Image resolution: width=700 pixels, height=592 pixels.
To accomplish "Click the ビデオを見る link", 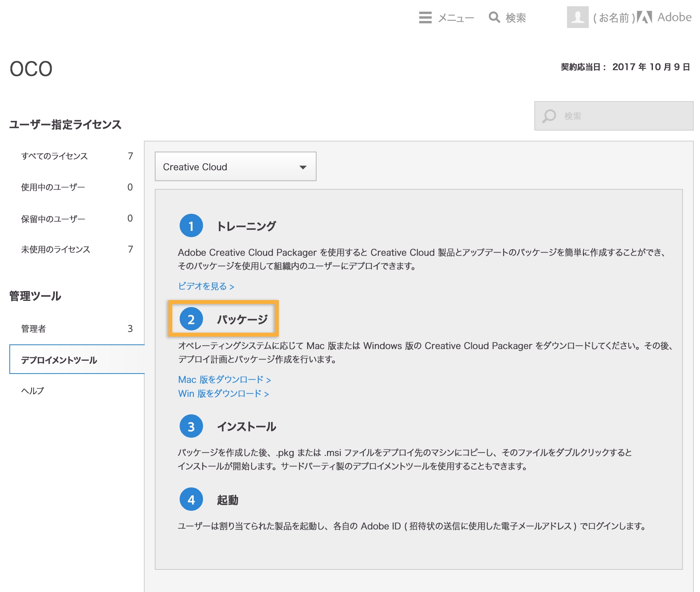I will pyautogui.click(x=206, y=286).
